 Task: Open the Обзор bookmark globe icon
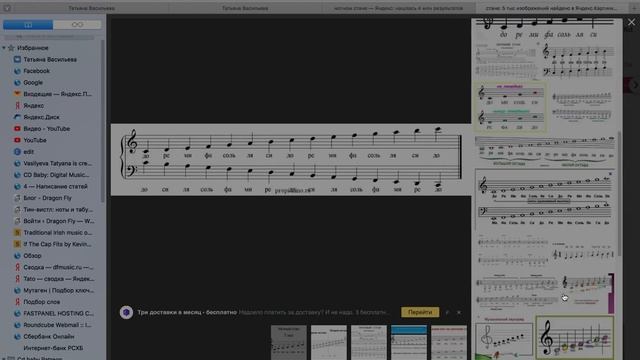(x=17, y=256)
